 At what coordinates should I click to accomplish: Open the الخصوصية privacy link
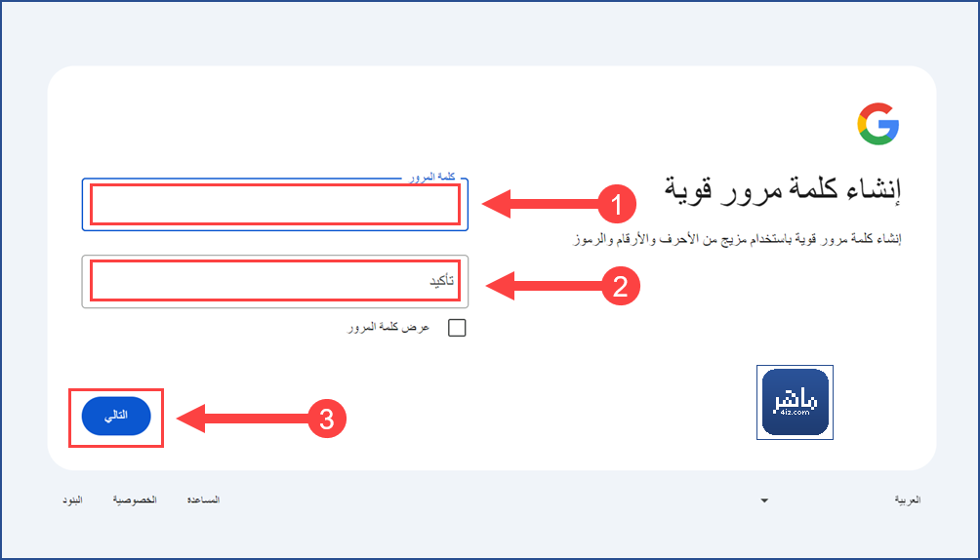[x=135, y=500]
